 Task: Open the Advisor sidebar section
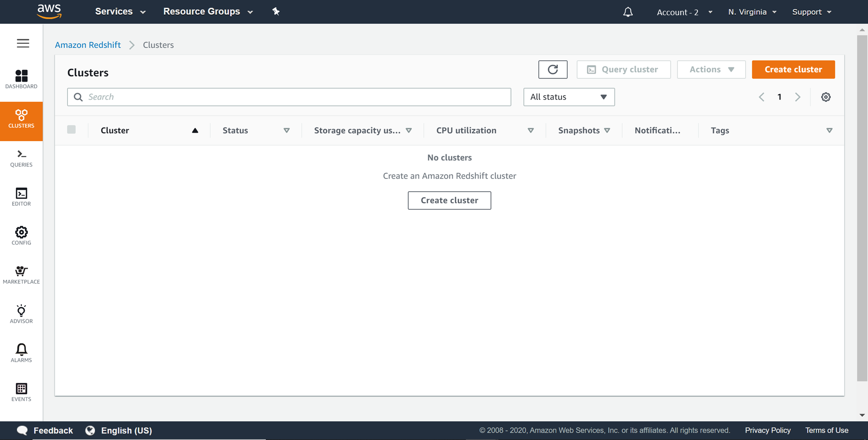point(21,314)
